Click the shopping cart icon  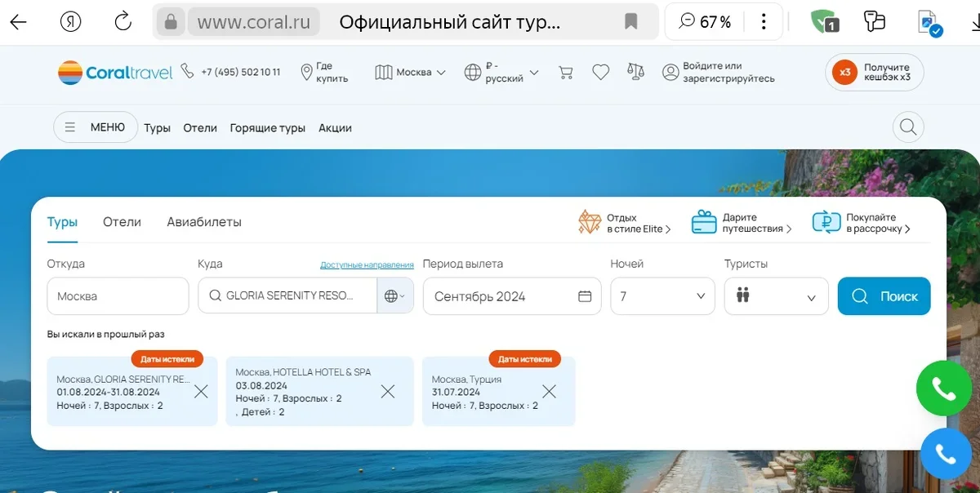[x=565, y=73]
